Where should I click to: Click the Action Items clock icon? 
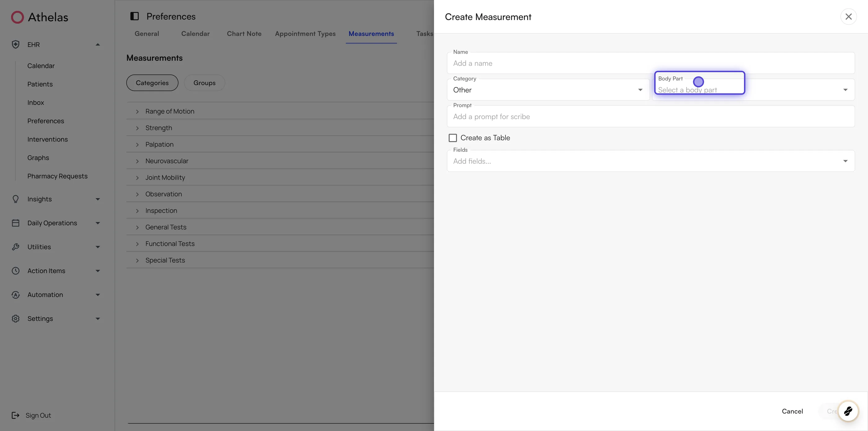15,271
